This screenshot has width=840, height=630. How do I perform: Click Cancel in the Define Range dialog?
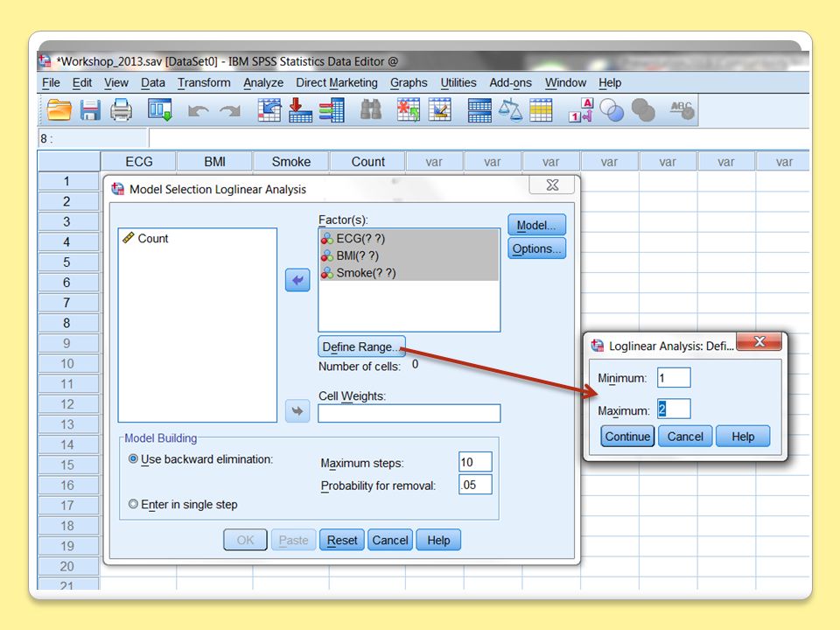(685, 437)
